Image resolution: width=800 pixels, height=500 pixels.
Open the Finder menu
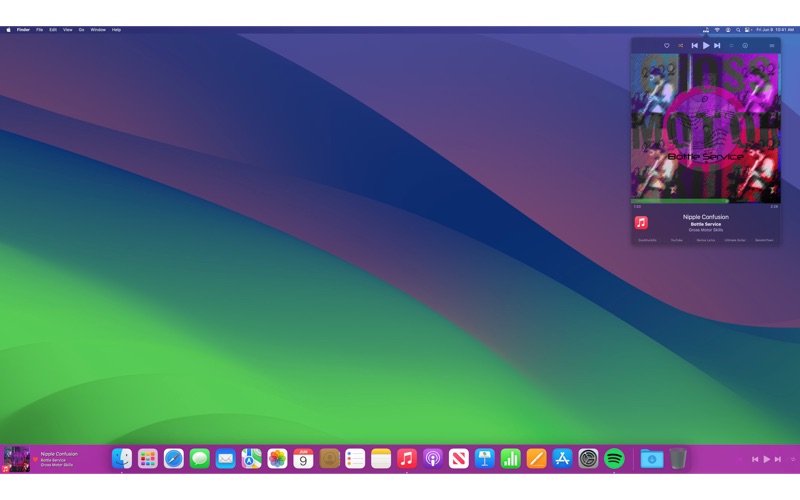pos(23,30)
